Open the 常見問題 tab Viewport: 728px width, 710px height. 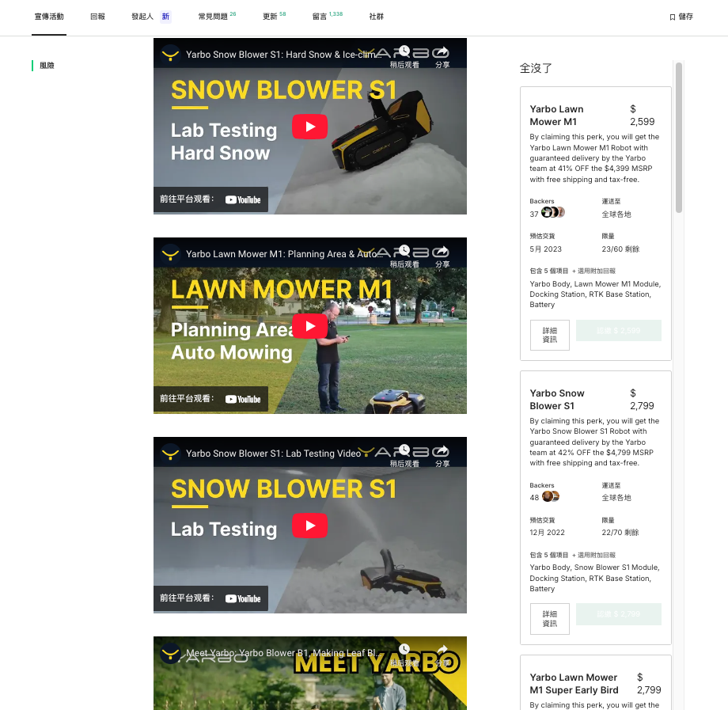[213, 17]
